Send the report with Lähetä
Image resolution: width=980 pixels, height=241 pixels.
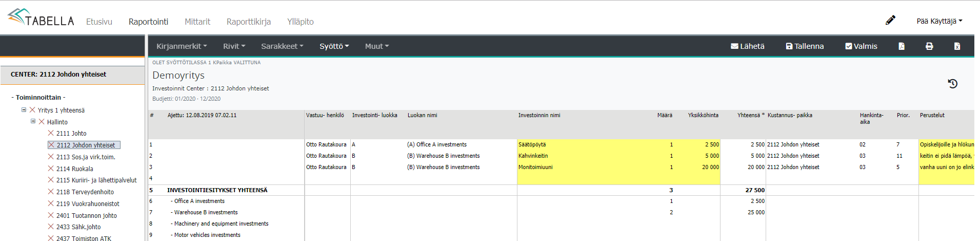coord(747,46)
